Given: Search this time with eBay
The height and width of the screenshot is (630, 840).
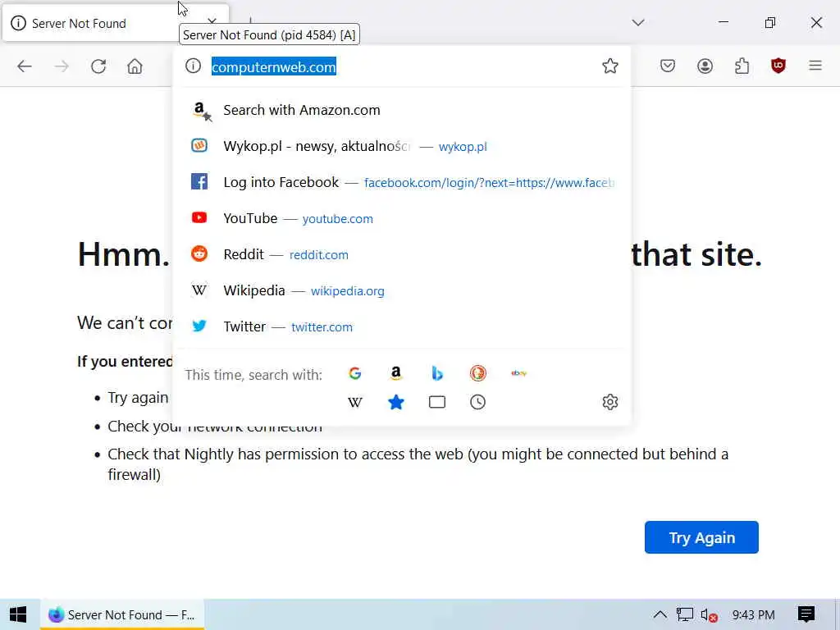Looking at the screenshot, I should pos(518,373).
